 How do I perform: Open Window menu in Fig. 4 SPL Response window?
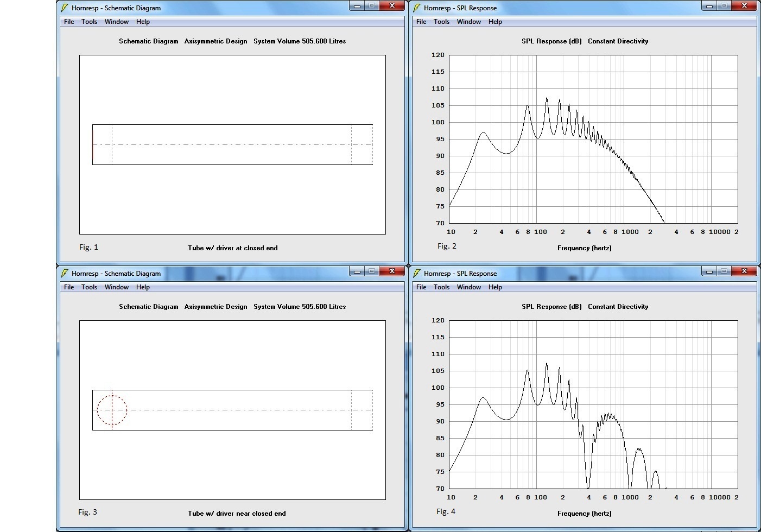point(469,287)
